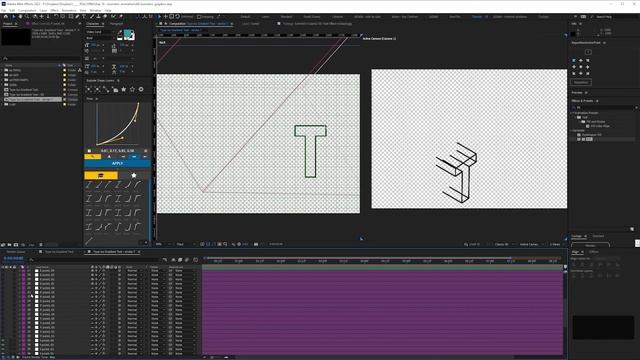Toggle the shy layers switch in the timeline header
The height and width of the screenshot is (360, 640).
(x=173, y=260)
